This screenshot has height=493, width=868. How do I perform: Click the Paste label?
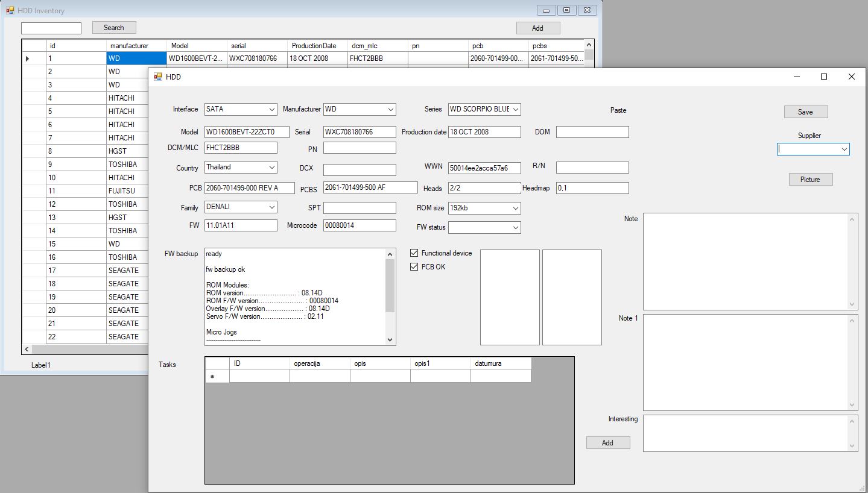coord(618,110)
